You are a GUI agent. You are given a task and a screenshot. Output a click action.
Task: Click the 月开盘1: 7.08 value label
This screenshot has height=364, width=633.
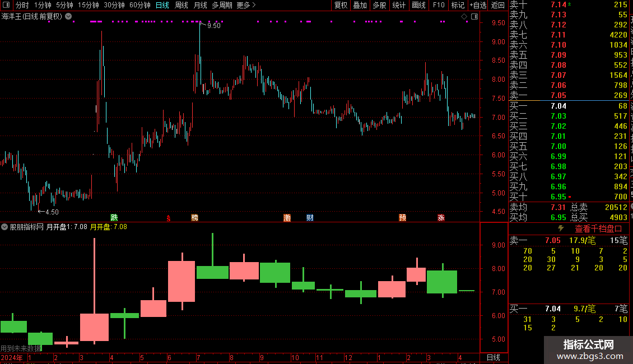click(67, 227)
